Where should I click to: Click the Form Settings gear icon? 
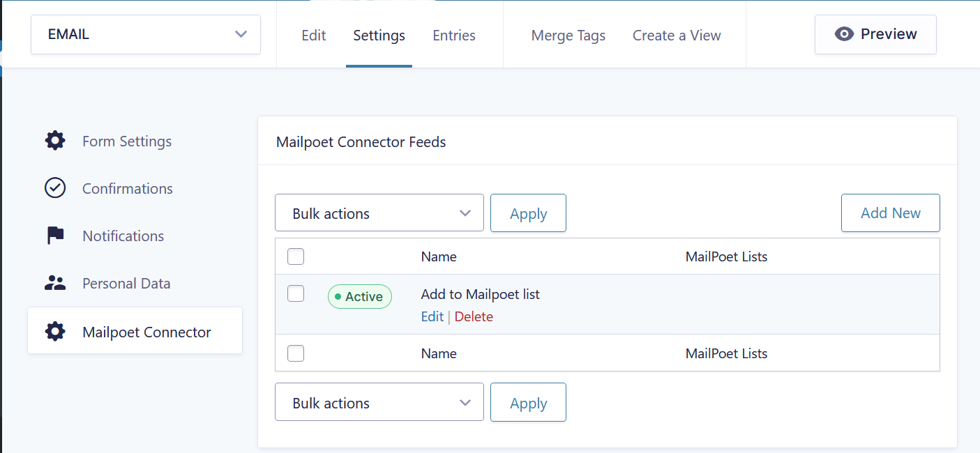coord(54,141)
